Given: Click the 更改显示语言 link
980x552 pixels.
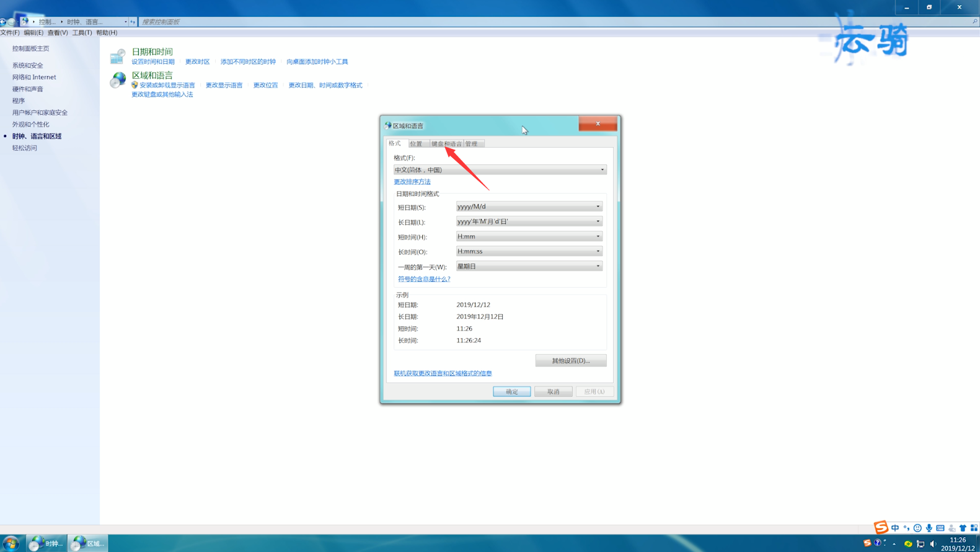Looking at the screenshot, I should pyautogui.click(x=224, y=85).
